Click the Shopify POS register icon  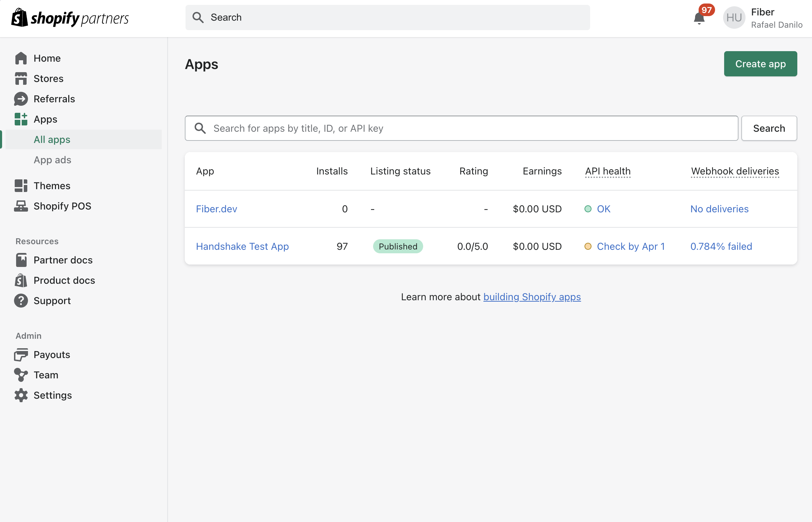pyautogui.click(x=21, y=206)
